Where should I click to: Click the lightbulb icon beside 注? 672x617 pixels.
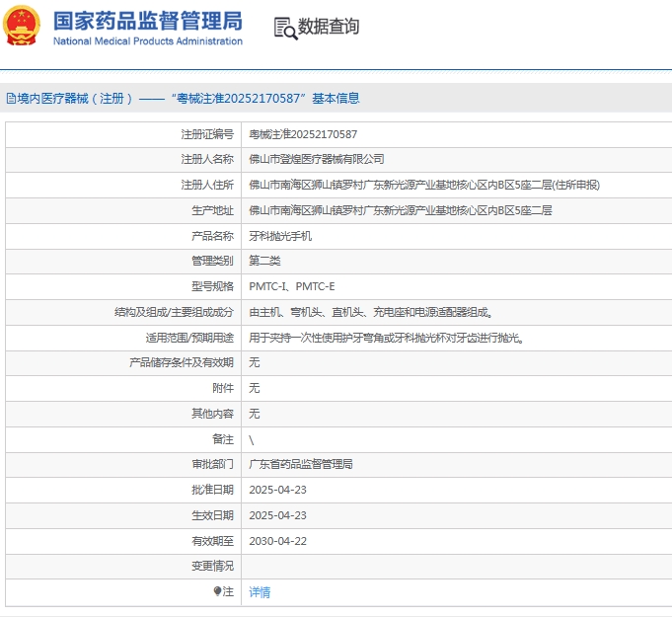(x=217, y=591)
